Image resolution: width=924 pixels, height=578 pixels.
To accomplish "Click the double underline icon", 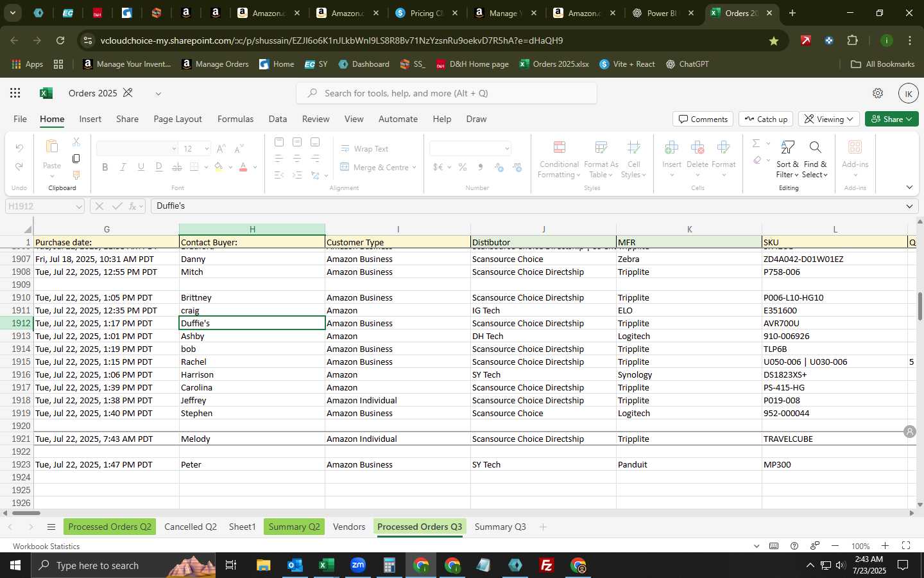I will pos(159,167).
